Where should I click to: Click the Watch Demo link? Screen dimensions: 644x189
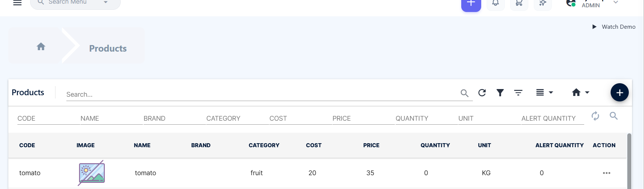coord(614,27)
